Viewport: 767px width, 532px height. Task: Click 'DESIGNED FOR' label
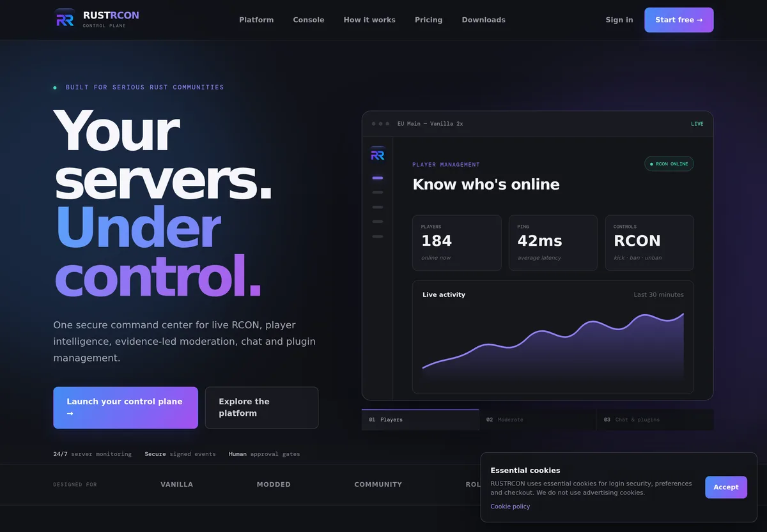click(75, 485)
